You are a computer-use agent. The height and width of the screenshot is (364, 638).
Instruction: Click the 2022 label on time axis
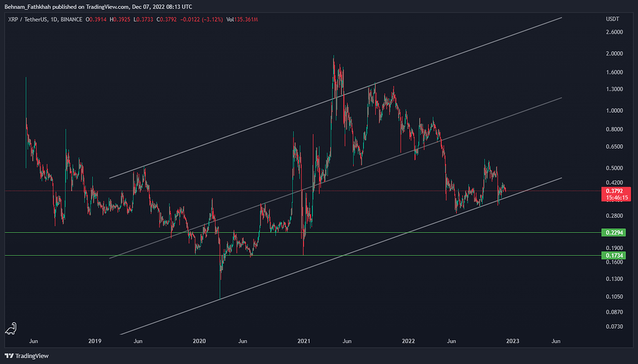click(x=408, y=341)
